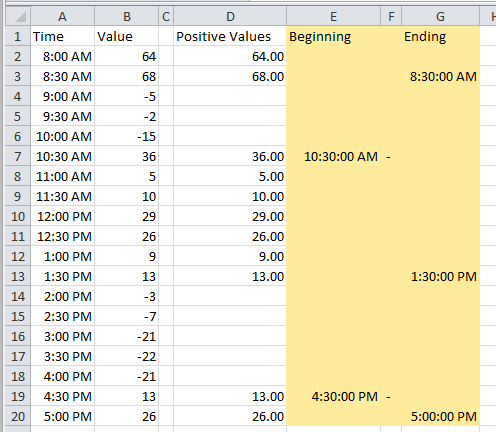
Task: Select column G header
Action: [x=441, y=16]
